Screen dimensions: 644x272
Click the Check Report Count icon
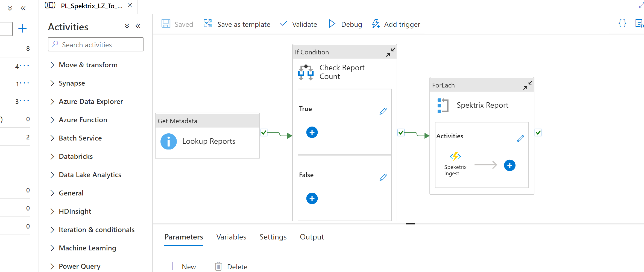tap(306, 72)
